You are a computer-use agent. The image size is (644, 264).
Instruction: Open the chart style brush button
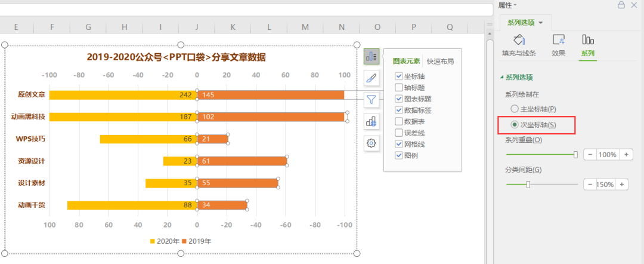click(371, 78)
